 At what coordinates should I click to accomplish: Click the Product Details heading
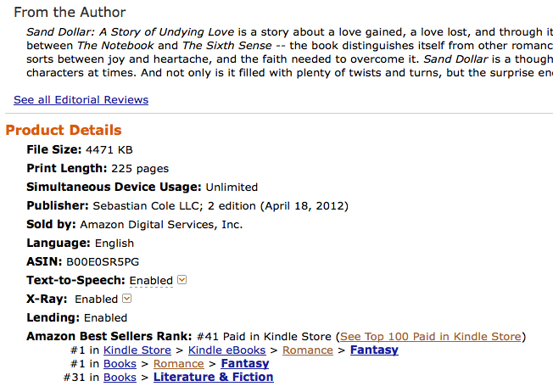(64, 131)
